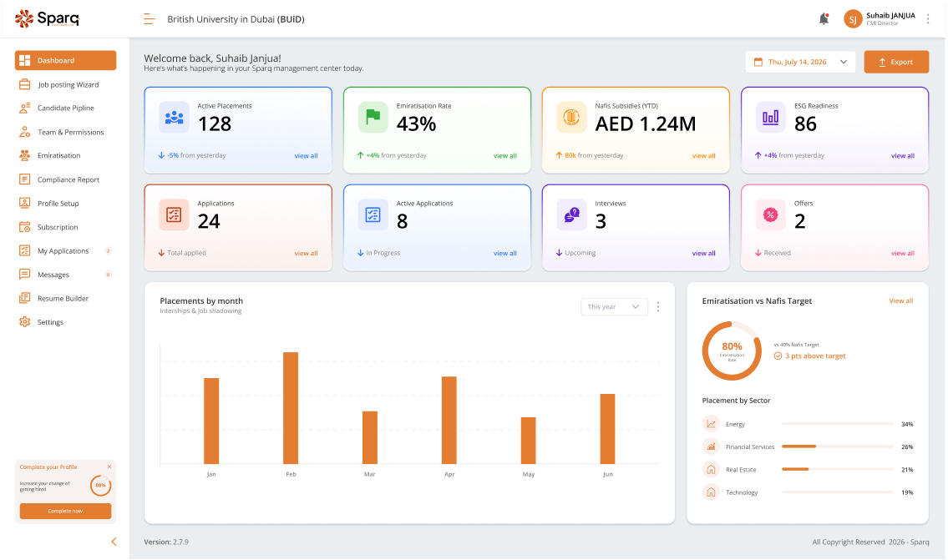This screenshot has height=560, width=948.
Task: Go to Candidate Pipline
Action: click(x=65, y=108)
